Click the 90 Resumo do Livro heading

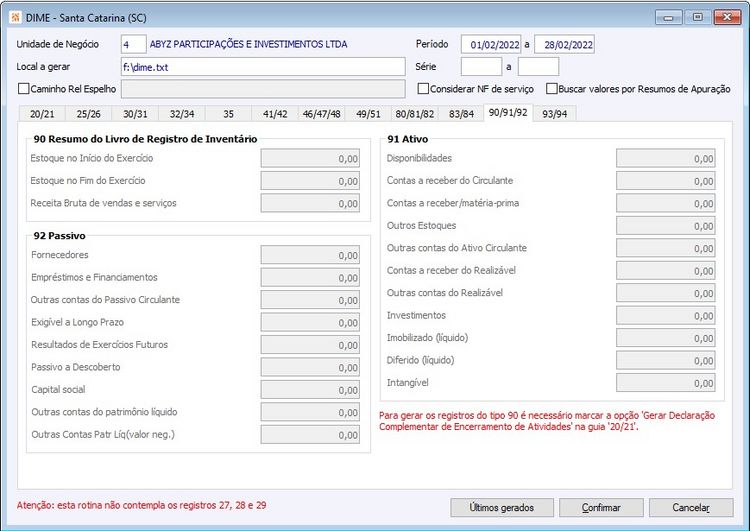click(145, 139)
